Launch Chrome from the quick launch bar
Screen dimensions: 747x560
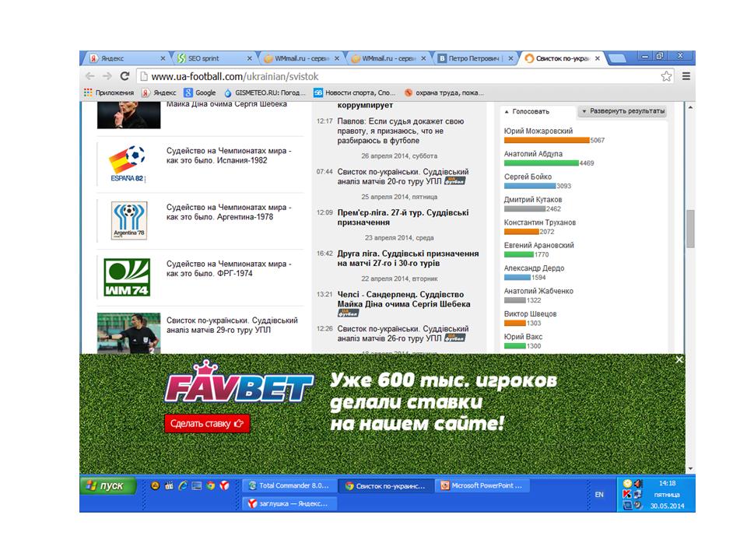(211, 485)
